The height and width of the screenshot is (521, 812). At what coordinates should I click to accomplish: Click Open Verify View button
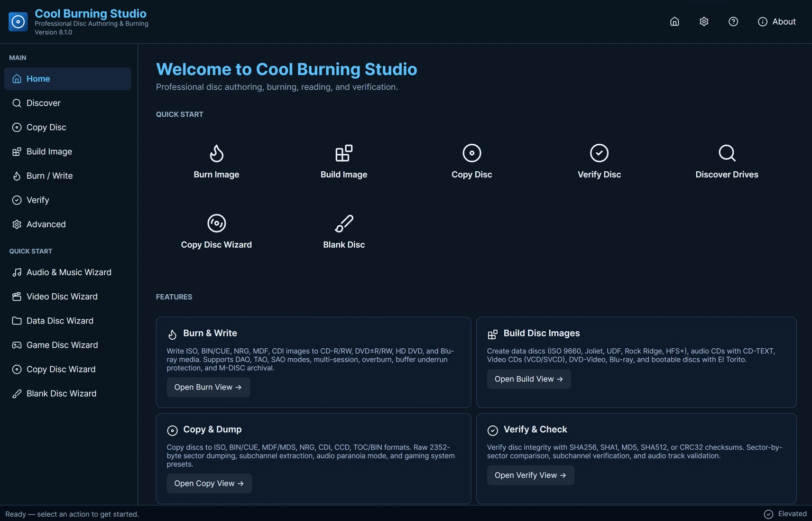pyautogui.click(x=530, y=475)
